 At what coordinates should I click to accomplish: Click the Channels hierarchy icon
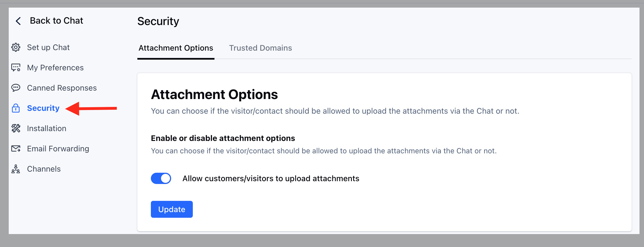point(16,169)
